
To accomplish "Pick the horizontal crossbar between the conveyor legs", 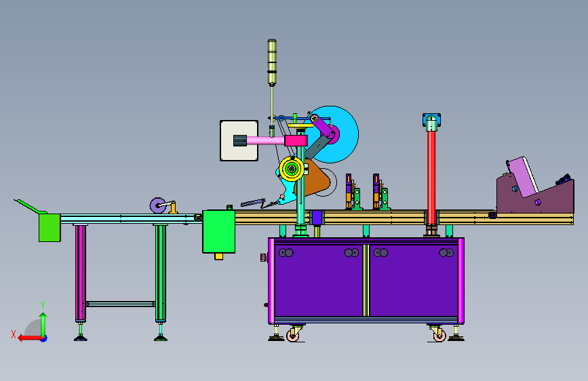I will pyautogui.click(x=120, y=304).
